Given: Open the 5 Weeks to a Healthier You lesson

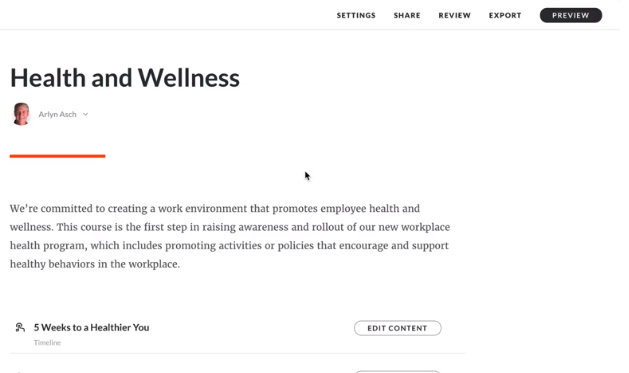Looking at the screenshot, I should point(91,327).
